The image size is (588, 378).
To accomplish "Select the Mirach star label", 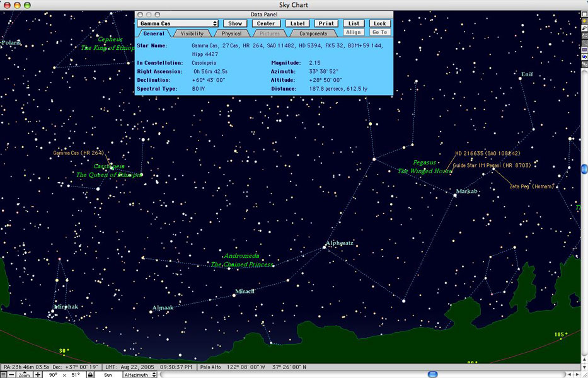I will [x=245, y=291].
